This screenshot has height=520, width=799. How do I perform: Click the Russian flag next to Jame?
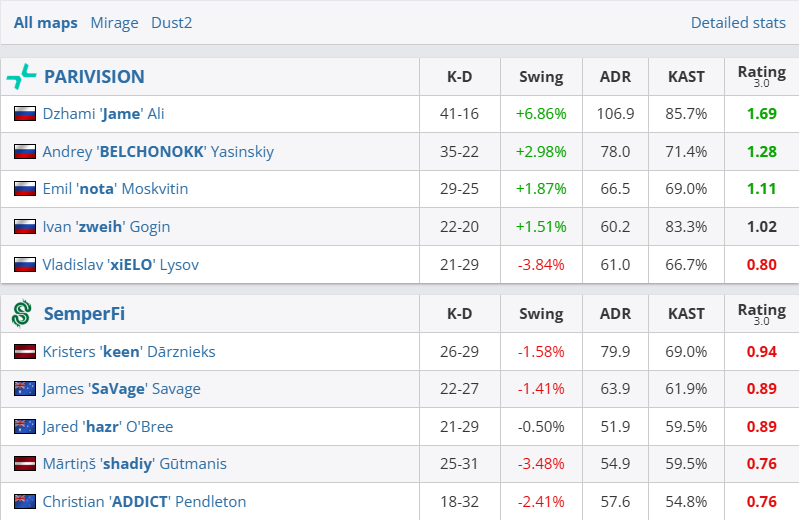pyautogui.click(x=25, y=114)
